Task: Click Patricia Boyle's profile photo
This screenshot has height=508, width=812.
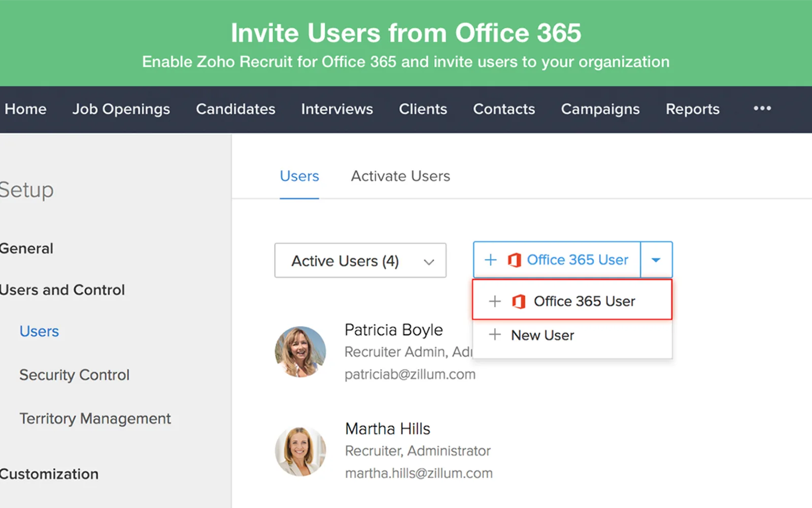Action: pyautogui.click(x=300, y=352)
